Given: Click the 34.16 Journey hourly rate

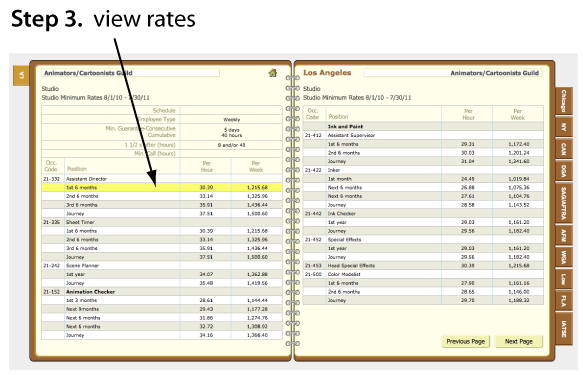Looking at the screenshot, I should (206, 335).
